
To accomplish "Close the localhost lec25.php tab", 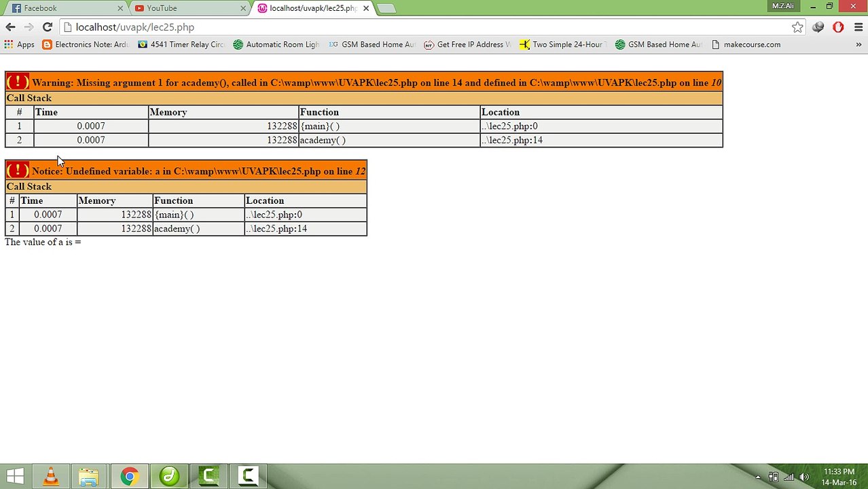I will tap(366, 8).
